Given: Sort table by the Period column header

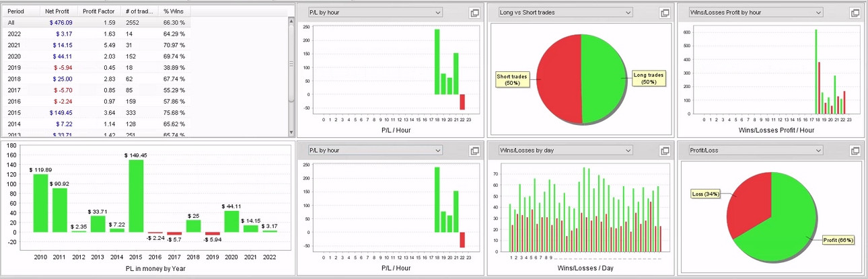Looking at the screenshot, I should click(x=21, y=11).
